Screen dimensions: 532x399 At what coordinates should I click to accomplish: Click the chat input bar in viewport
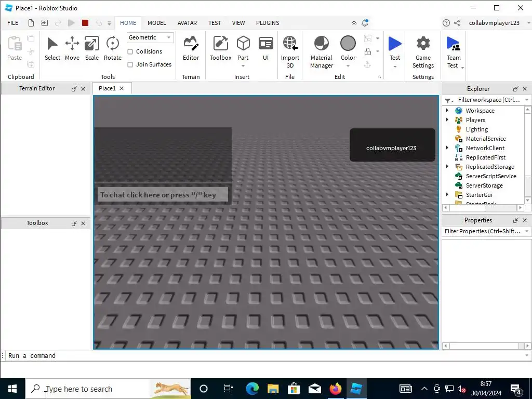tap(163, 195)
